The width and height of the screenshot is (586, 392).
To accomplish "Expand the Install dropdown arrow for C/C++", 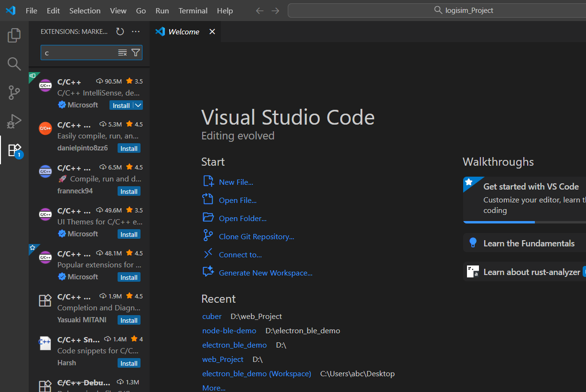I will tap(138, 106).
